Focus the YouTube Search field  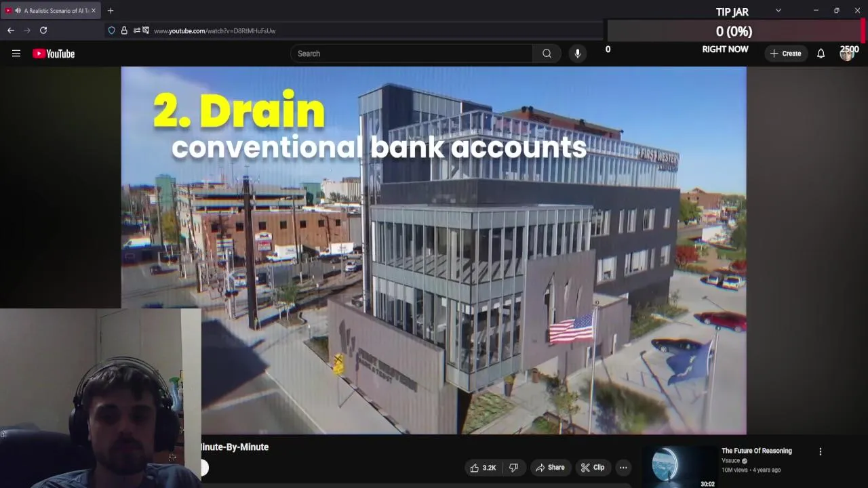coord(412,54)
